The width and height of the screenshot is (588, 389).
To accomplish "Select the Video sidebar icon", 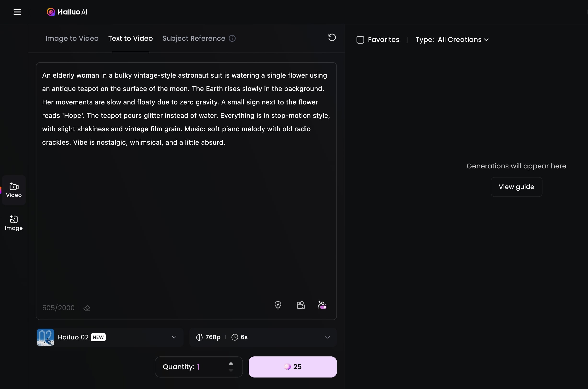I will click(x=14, y=190).
